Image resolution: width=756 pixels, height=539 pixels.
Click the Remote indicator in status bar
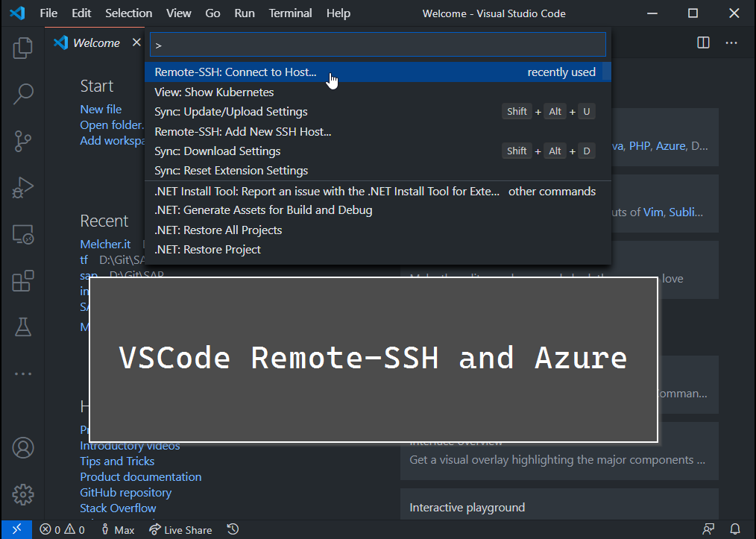pyautogui.click(x=16, y=529)
